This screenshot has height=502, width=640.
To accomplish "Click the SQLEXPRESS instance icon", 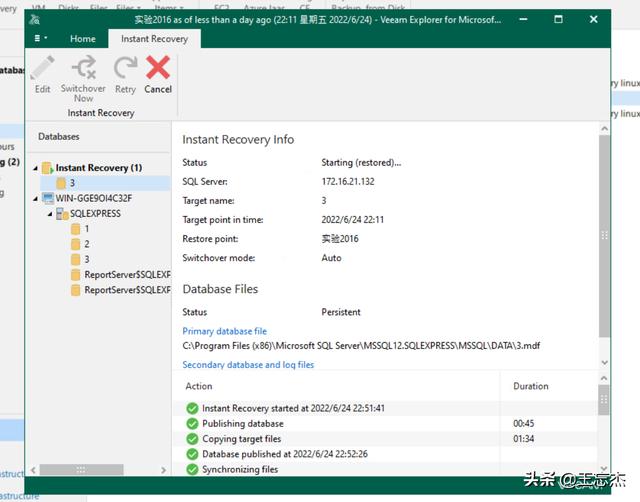I will 63,214.
